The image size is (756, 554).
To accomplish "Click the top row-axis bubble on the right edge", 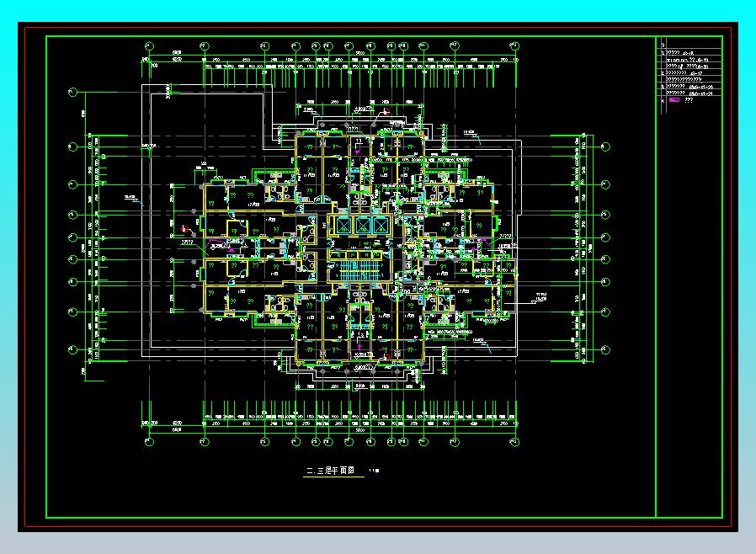I will point(605,146).
